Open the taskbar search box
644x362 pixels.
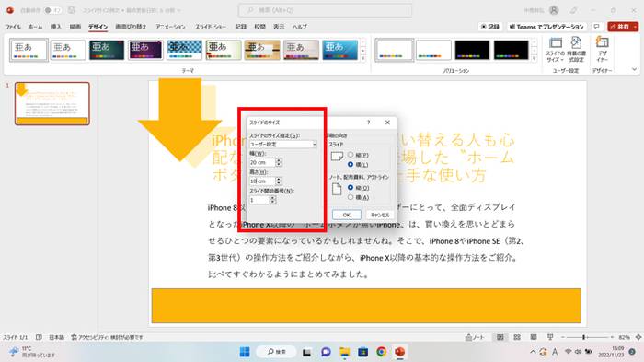click(277, 352)
